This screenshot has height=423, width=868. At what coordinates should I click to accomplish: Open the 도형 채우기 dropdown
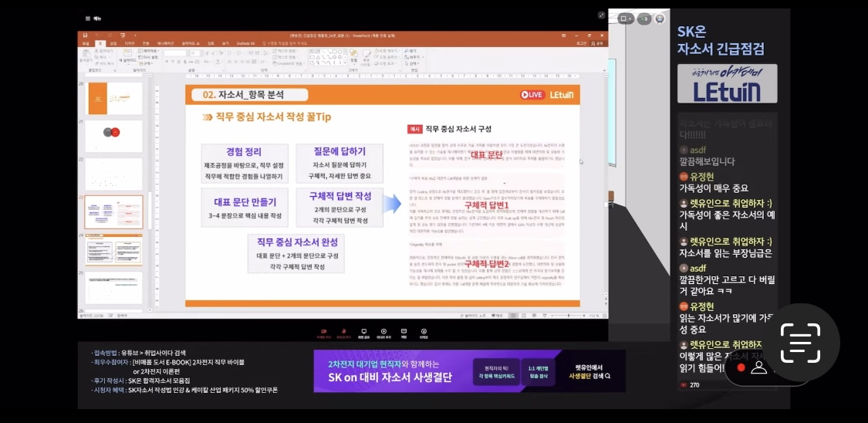pos(388,51)
